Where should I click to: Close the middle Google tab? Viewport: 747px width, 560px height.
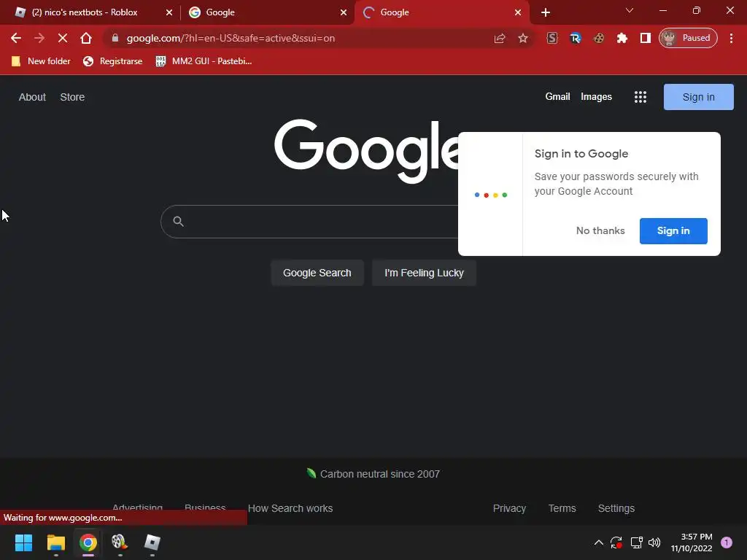pos(344,12)
